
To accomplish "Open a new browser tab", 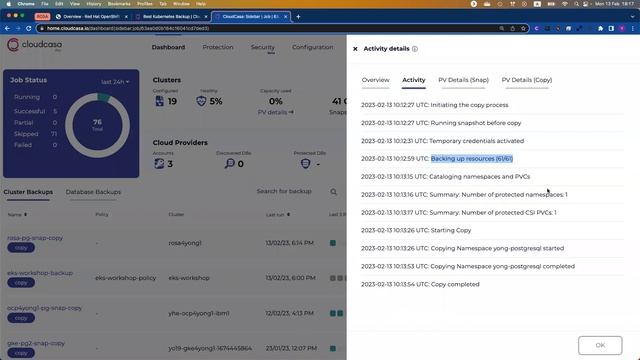I will point(298,17).
